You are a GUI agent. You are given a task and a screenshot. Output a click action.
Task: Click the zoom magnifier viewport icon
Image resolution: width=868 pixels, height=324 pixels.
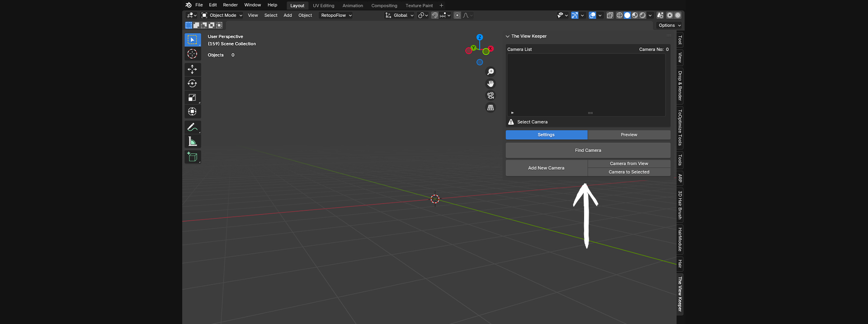click(491, 72)
